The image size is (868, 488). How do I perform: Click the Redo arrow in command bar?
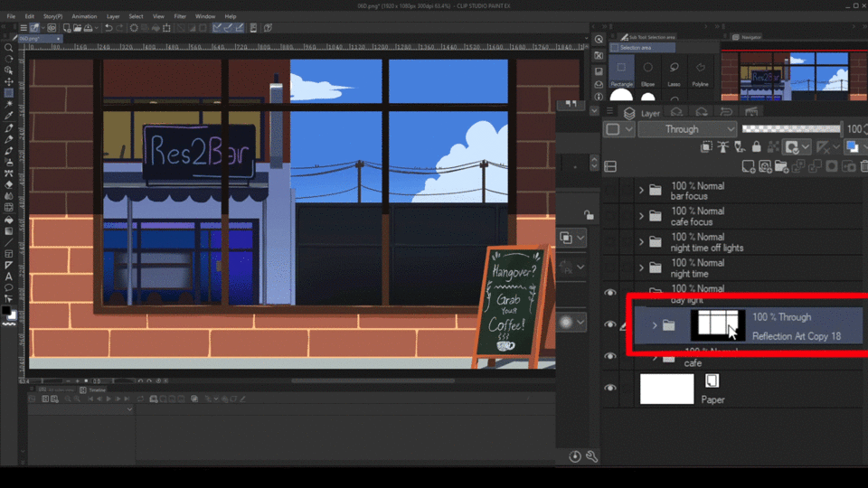pyautogui.click(x=119, y=28)
